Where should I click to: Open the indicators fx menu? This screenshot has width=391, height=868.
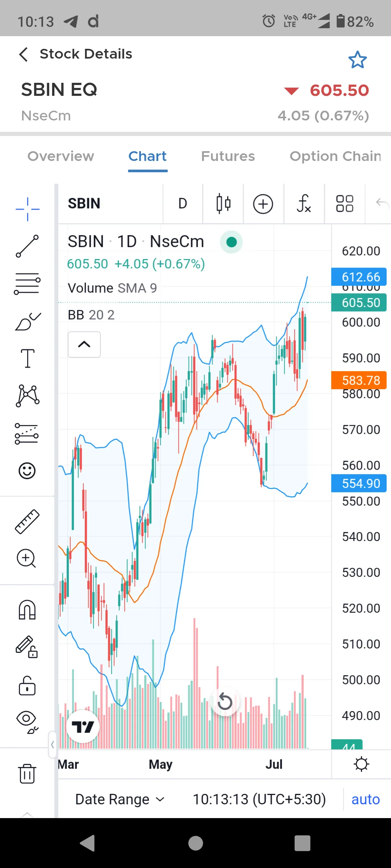tap(303, 204)
